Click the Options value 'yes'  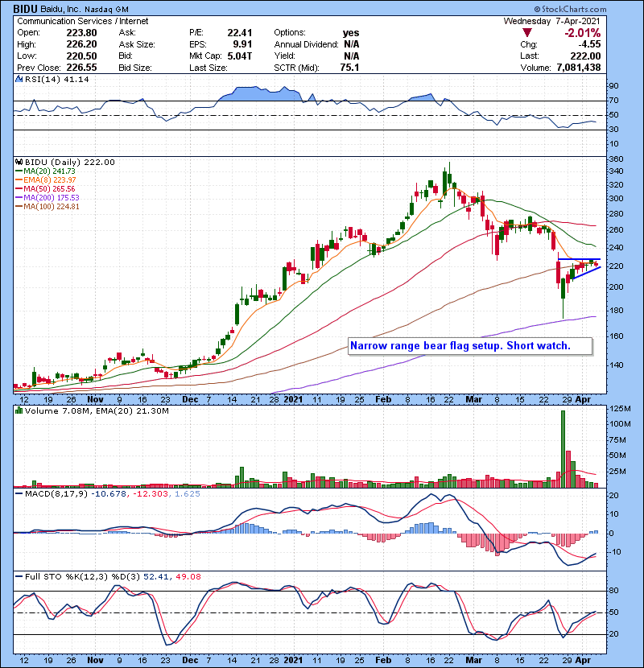[351, 33]
